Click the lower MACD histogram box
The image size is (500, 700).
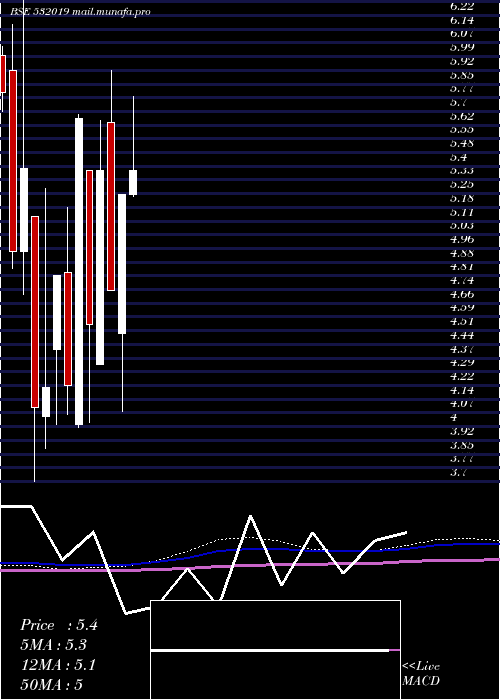click(x=275, y=675)
